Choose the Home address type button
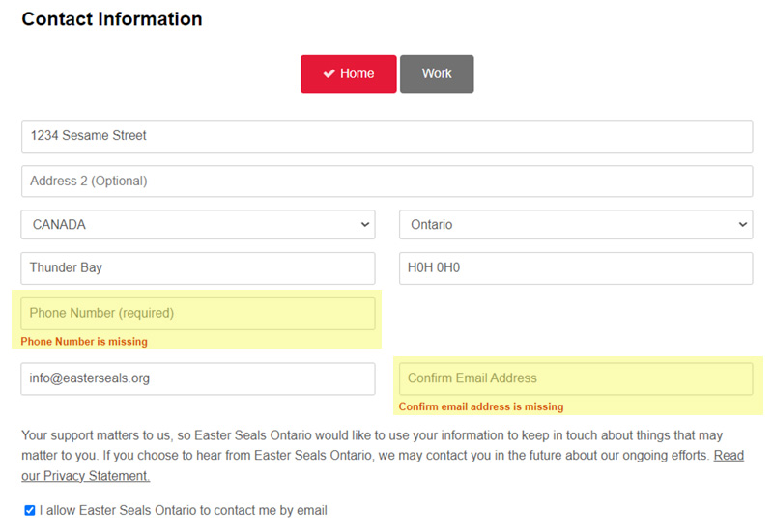Screen dimensions: 773x532 tap(348, 73)
